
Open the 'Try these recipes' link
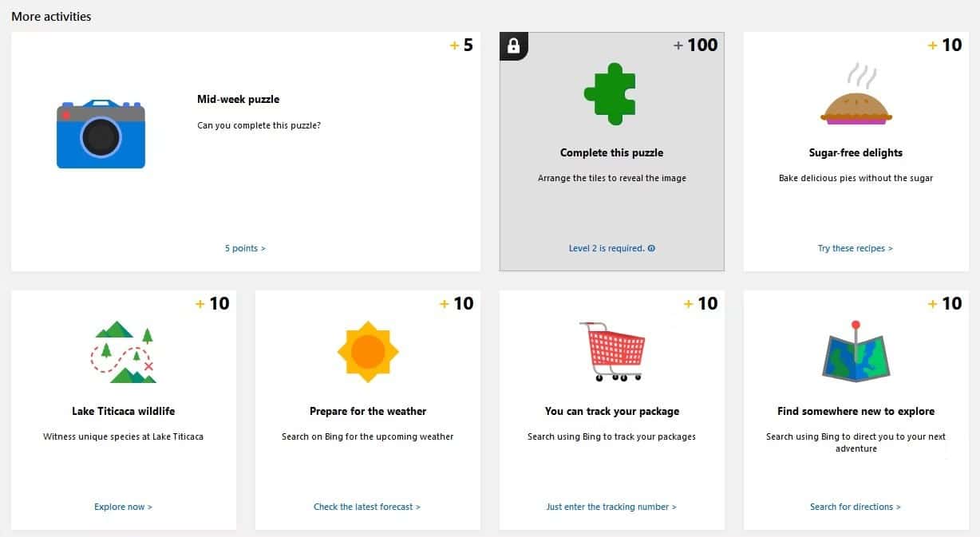(855, 248)
